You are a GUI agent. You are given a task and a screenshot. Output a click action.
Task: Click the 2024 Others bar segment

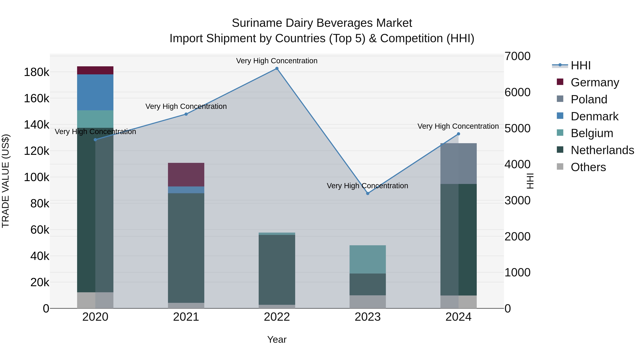458,302
